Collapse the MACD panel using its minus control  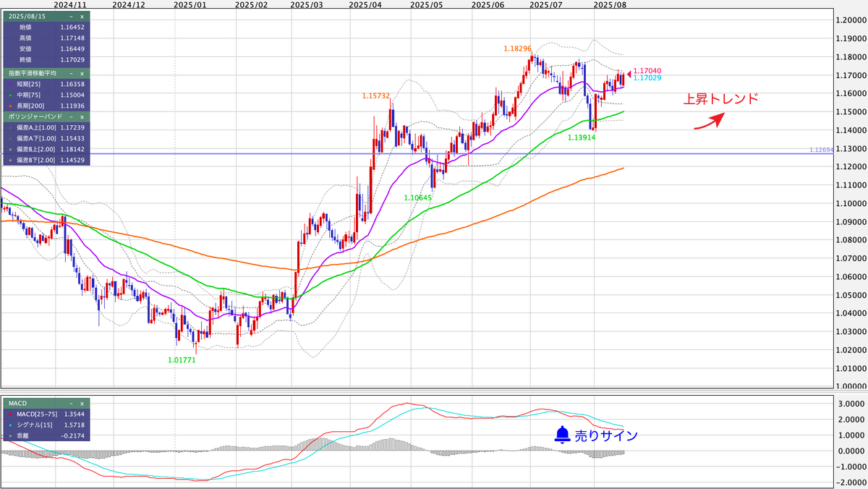(70, 404)
